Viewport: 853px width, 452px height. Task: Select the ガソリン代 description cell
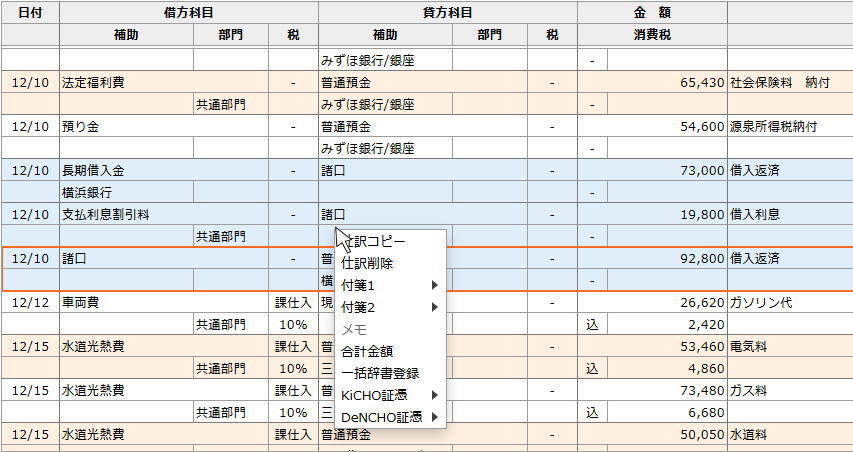point(789,302)
